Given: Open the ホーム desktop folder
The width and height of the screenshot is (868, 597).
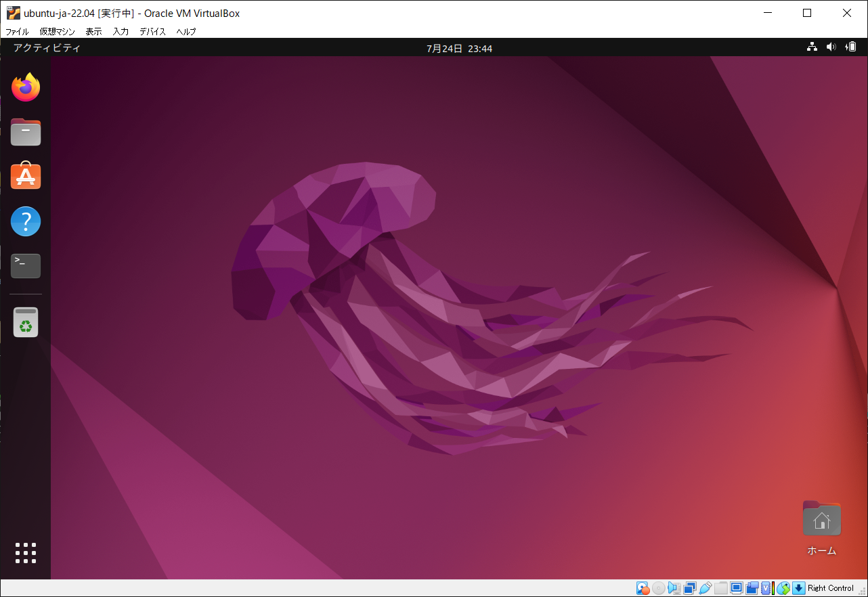Looking at the screenshot, I should [x=821, y=527].
